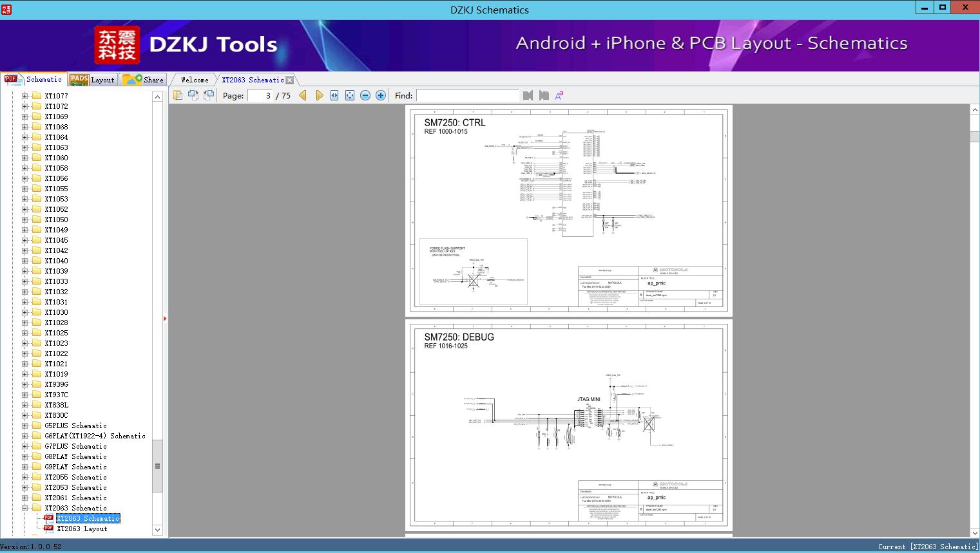
Task: Open the Share tab
Action: [144, 80]
